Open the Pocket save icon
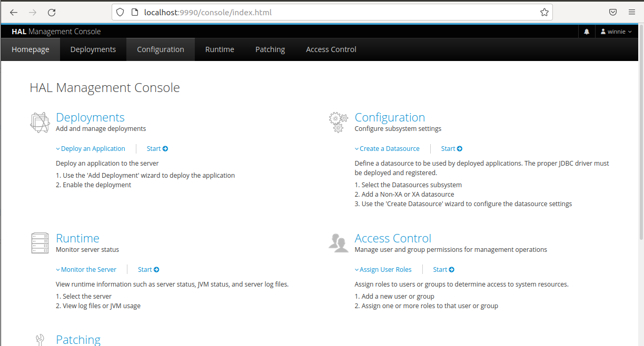 pos(613,12)
